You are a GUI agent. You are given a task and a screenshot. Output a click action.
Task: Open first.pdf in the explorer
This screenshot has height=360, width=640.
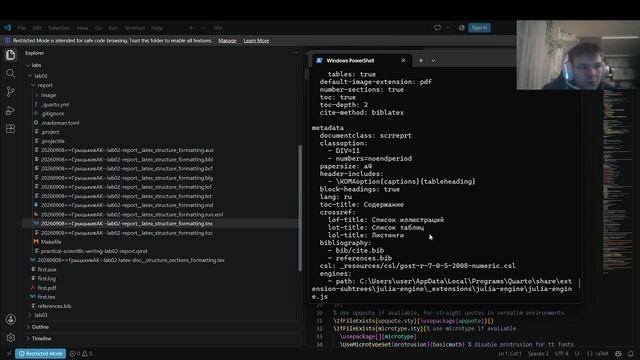pyautogui.click(x=47, y=288)
